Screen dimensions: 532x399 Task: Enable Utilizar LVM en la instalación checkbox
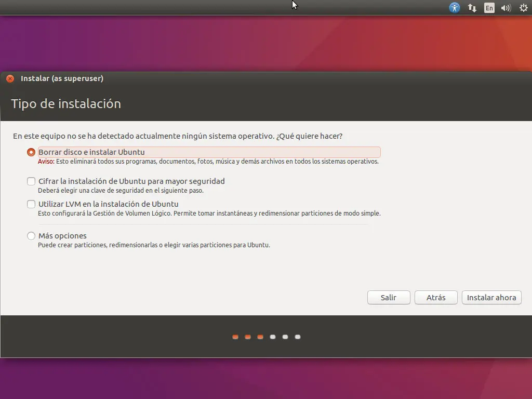point(31,204)
